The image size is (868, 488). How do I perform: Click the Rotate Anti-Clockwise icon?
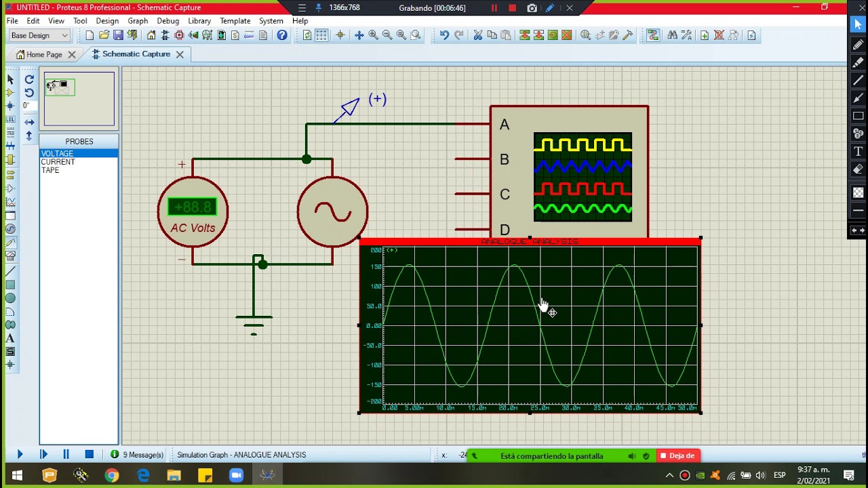[x=29, y=92]
